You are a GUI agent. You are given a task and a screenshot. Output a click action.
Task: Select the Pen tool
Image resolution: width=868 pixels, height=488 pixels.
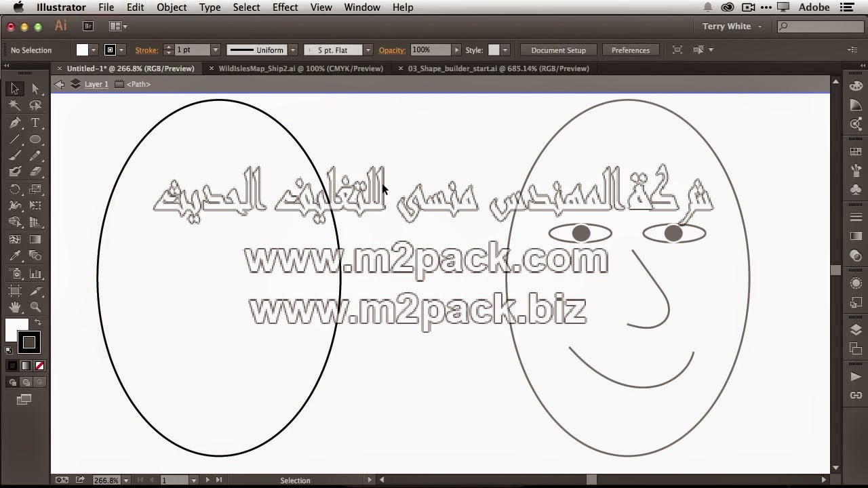[15, 123]
